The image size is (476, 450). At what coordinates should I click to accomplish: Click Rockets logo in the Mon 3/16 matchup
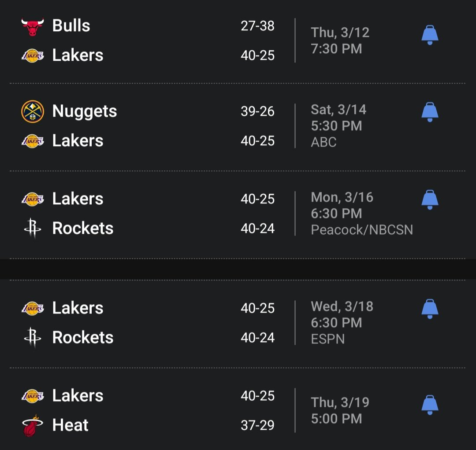tap(33, 228)
